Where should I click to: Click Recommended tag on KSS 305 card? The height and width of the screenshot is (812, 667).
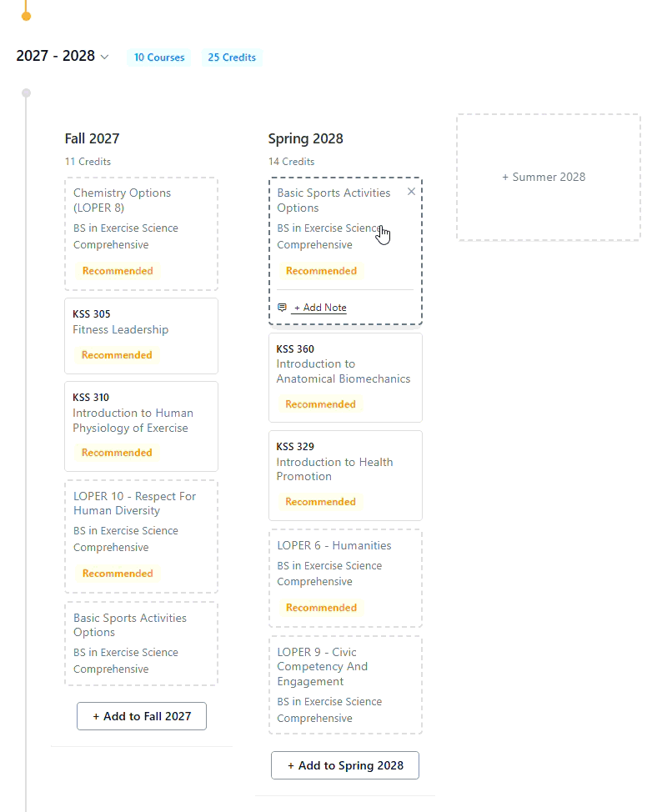pos(117,355)
